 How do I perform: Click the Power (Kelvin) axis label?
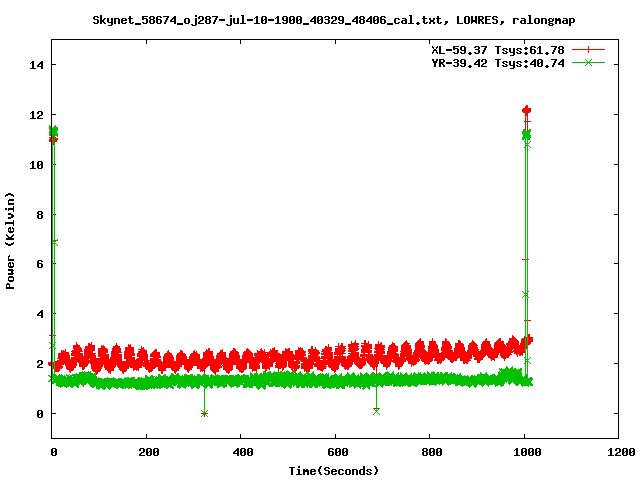(10, 241)
